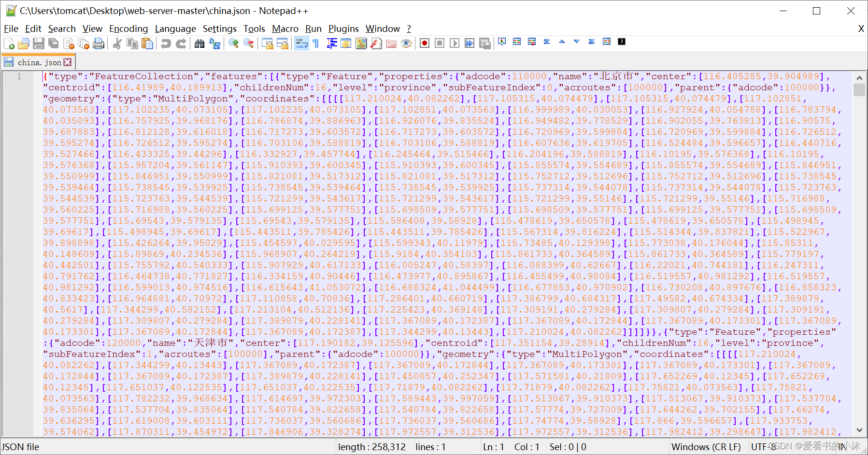Cut selection using scissors icon
Image resolution: width=868 pixels, height=455 pixels.
[117, 43]
